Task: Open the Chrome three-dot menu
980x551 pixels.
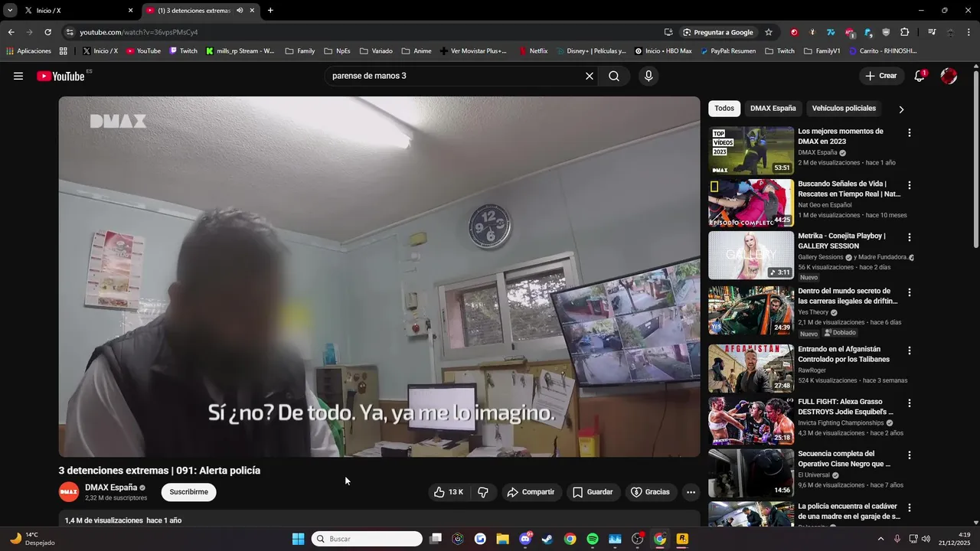Action: (969, 32)
